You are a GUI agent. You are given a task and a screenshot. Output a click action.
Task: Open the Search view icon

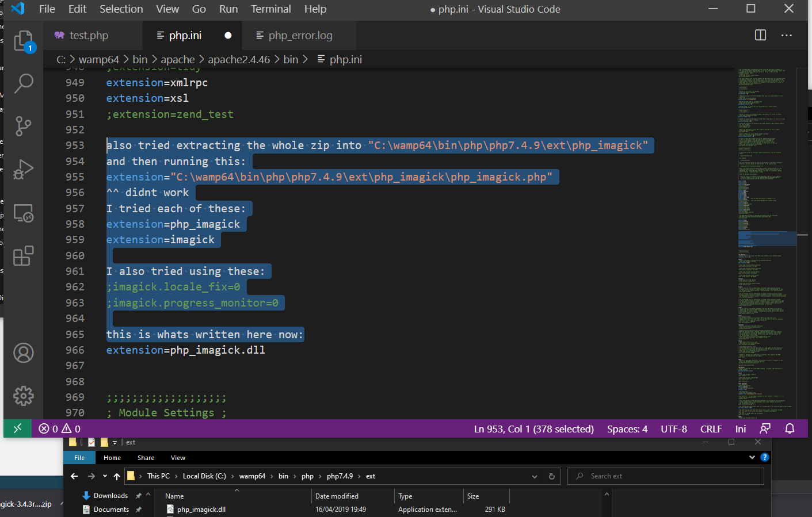[24, 83]
